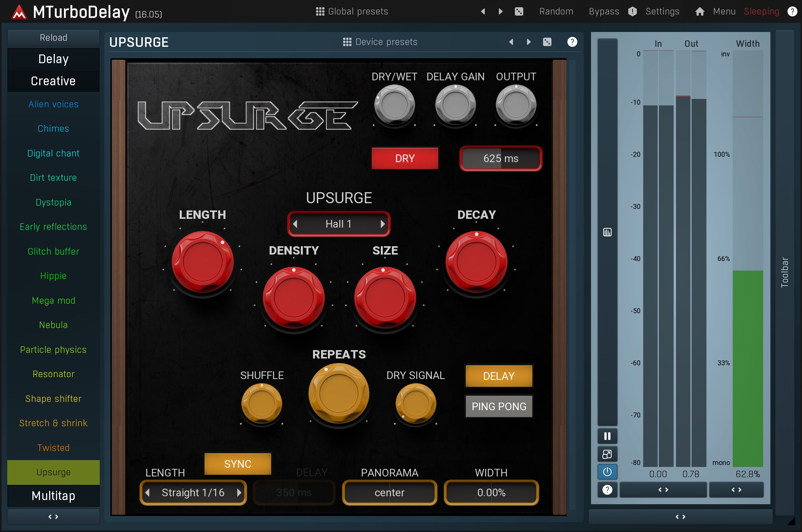Click the WIDTH 0.00% field
Viewport: 802px width, 532px height.
click(x=491, y=493)
